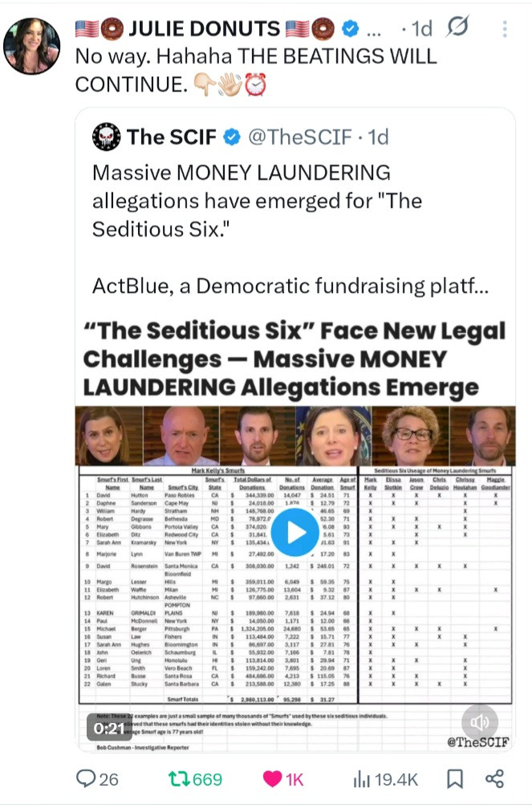Open JULIE DONUTS display name link
The image size is (532, 812).
pyautogui.click(x=204, y=29)
